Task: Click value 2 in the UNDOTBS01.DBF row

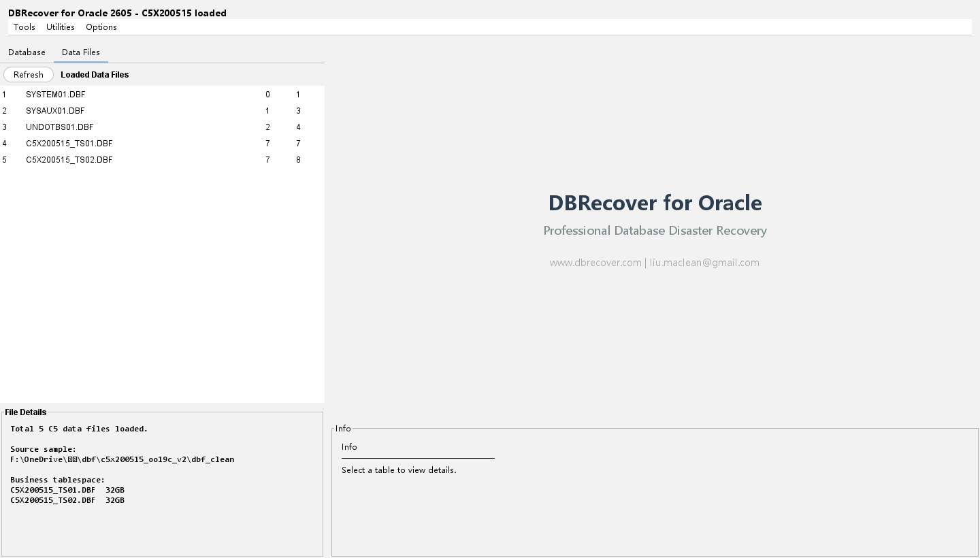Action: 267,127
